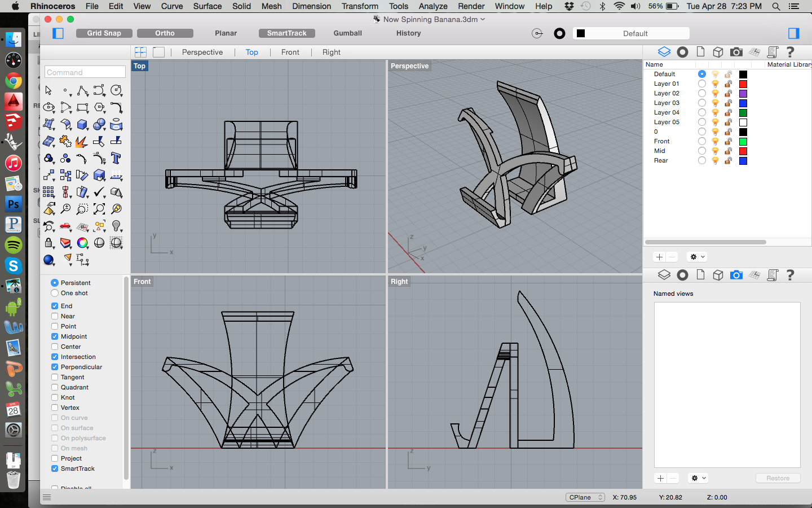Choose the Boolean union spheres tool
Viewport: 812px width, 508px height.
pyautogui.click(x=99, y=124)
